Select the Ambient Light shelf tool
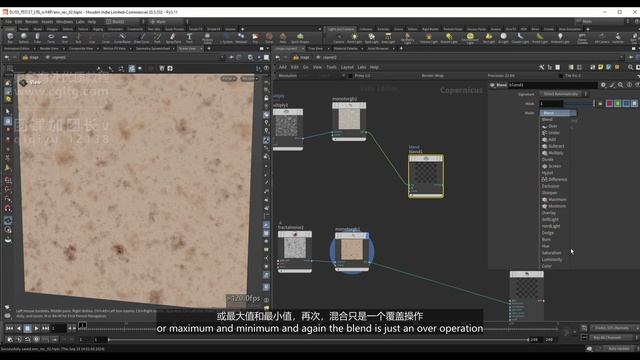Viewport: 640px width, 360px height. pos(560,38)
